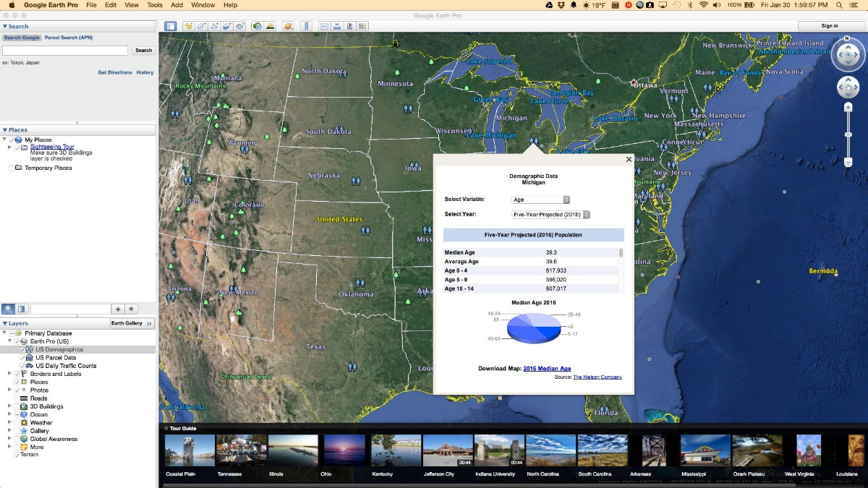Open the Tools menu
Viewport: 868px width, 488px height.
[x=155, y=4]
